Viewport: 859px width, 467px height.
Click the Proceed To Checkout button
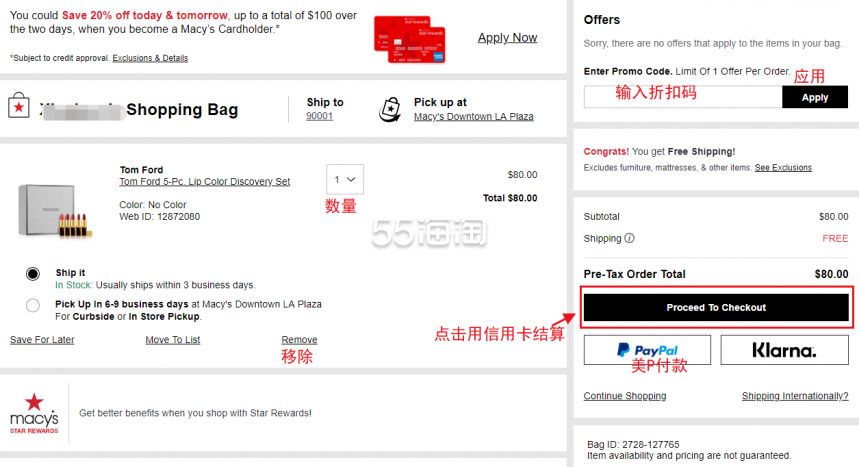tap(716, 307)
